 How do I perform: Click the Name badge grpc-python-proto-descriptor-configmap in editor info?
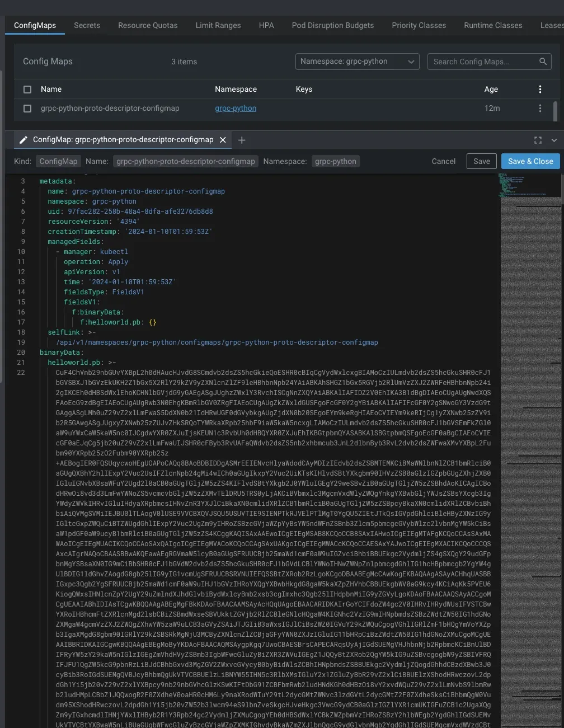(x=185, y=161)
